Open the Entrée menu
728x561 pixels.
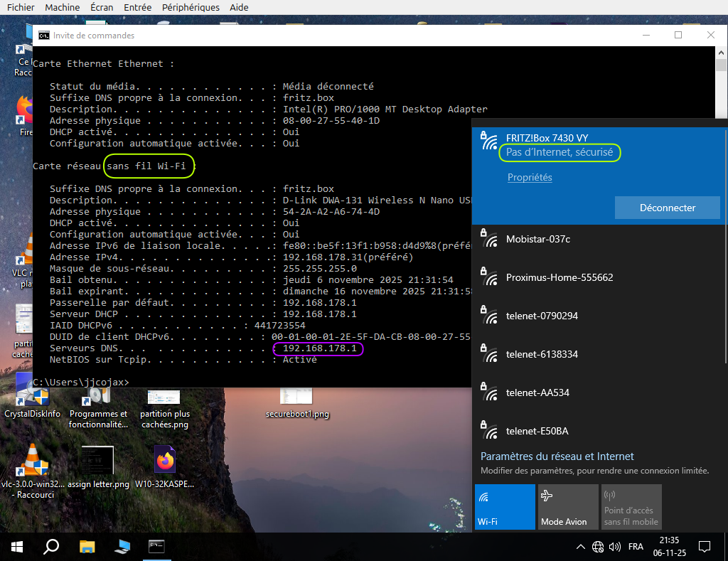point(137,7)
